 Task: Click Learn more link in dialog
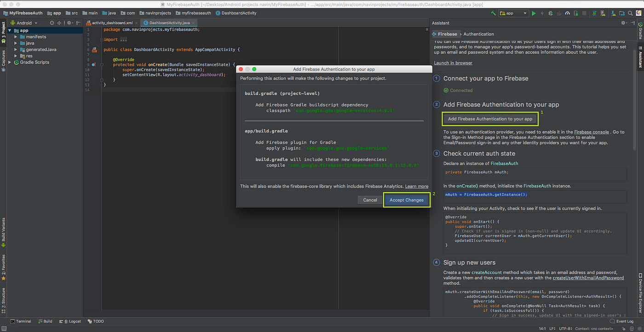point(417,186)
